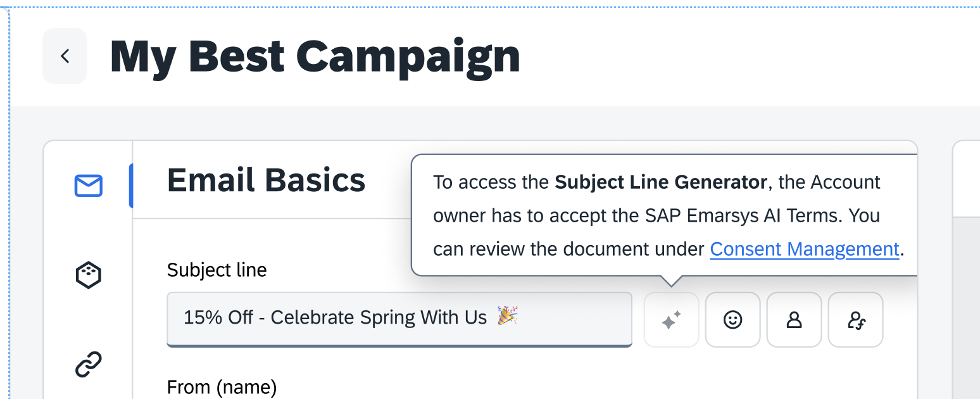Image resolution: width=980 pixels, height=399 pixels.
Task: Open Consent Management from the tooltip
Action: [804, 249]
